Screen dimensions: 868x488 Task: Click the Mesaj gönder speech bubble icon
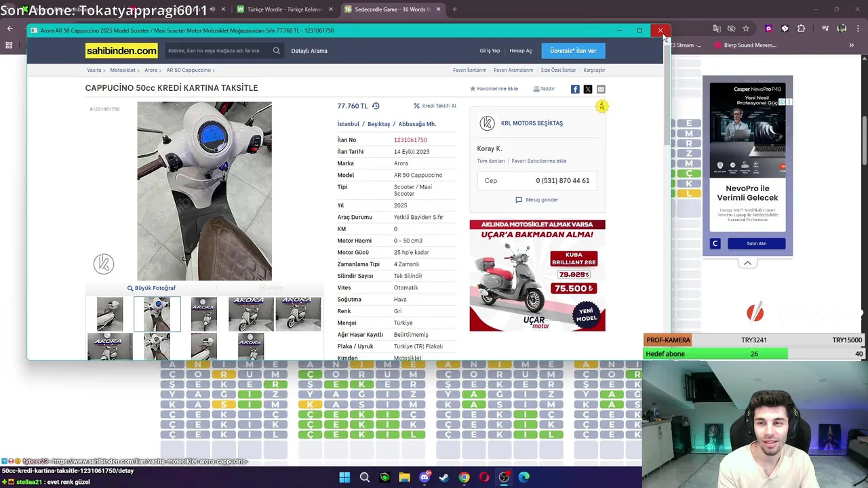coord(519,200)
